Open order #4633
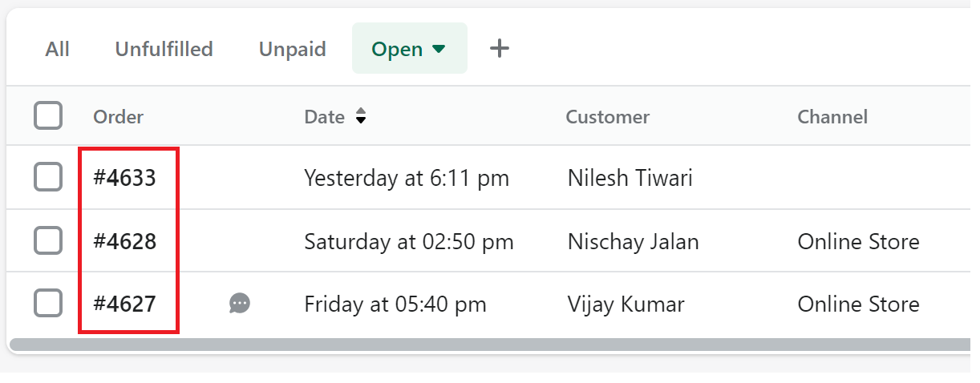980x383 pixels. [125, 177]
